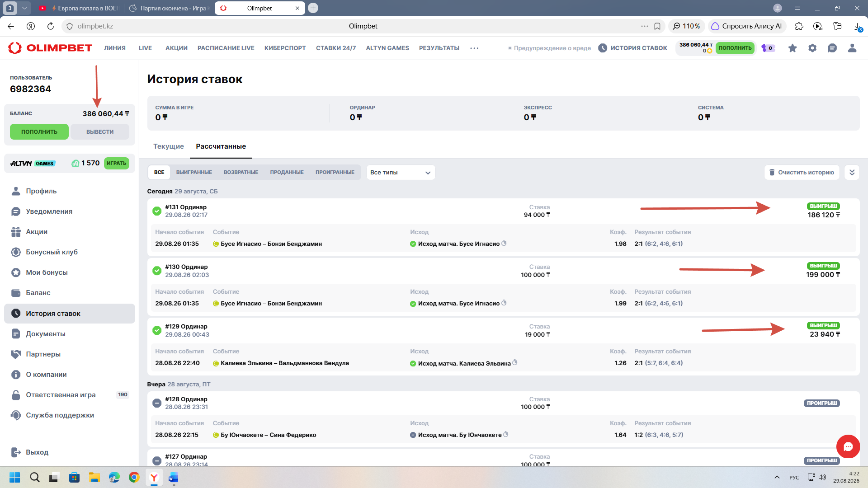Click the Yandex browser taskbar icon
The height and width of the screenshot is (488, 868).
(x=154, y=477)
